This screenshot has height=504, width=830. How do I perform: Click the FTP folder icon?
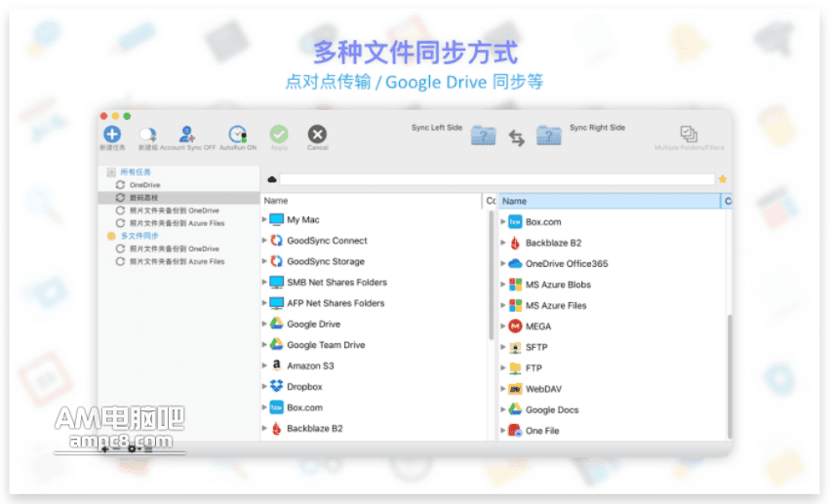pos(515,368)
